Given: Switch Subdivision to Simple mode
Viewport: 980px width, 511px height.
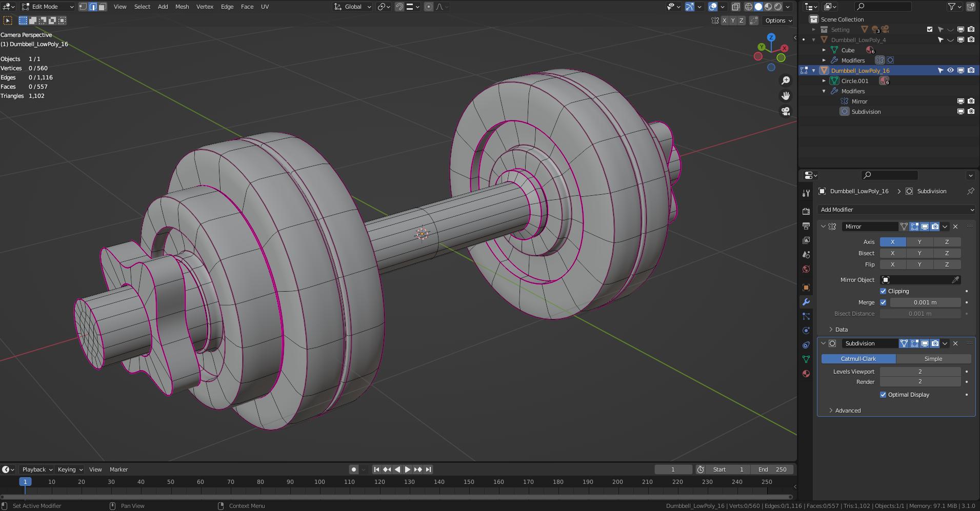Looking at the screenshot, I should pos(932,358).
